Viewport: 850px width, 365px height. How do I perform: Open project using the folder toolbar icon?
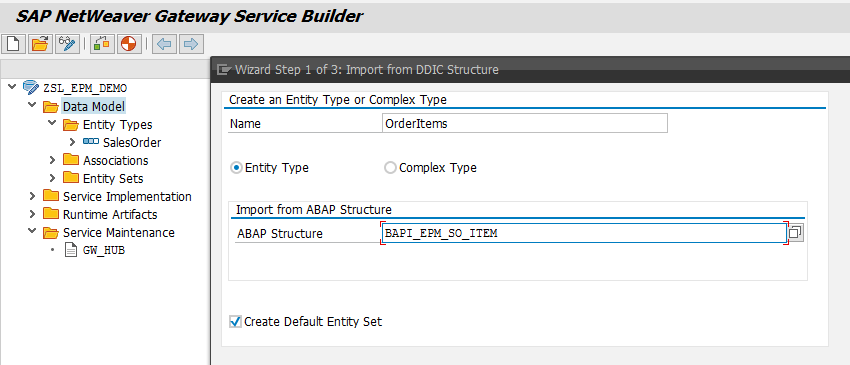pyautogui.click(x=40, y=44)
